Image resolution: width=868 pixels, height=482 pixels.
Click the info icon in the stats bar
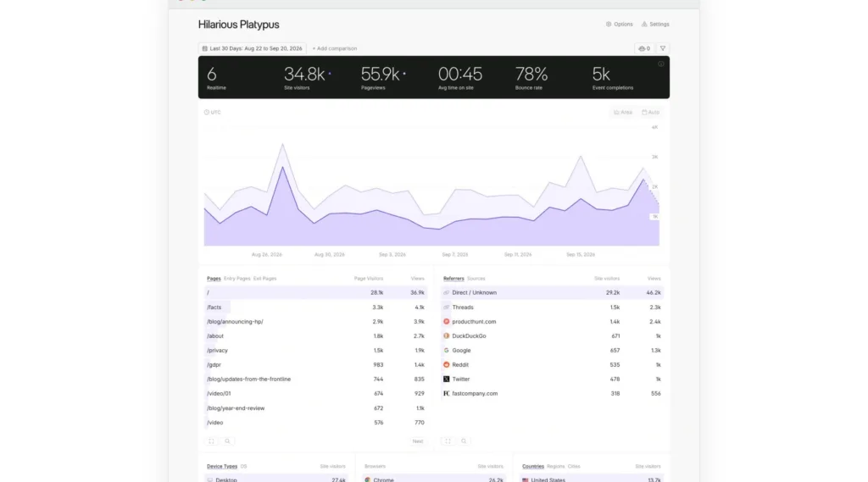tap(661, 64)
